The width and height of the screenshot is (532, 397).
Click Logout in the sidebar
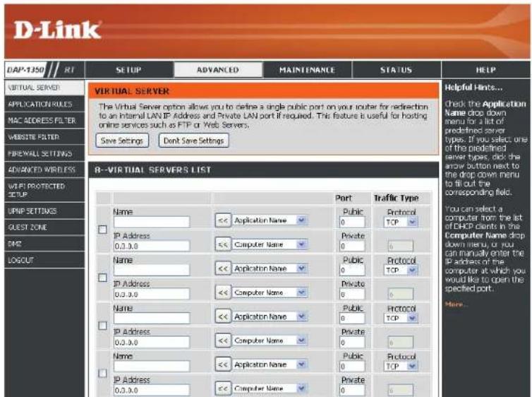click(44, 260)
